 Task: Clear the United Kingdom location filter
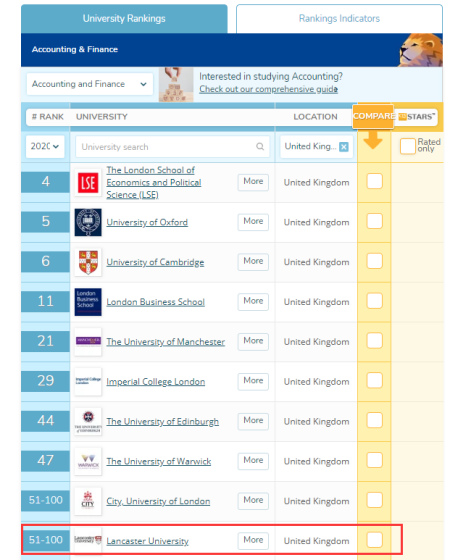[x=344, y=147]
